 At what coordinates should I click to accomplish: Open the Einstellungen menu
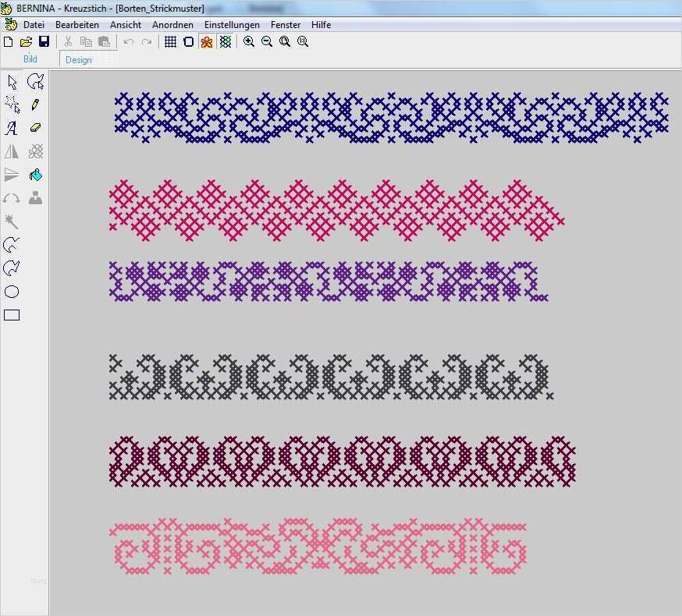point(230,24)
